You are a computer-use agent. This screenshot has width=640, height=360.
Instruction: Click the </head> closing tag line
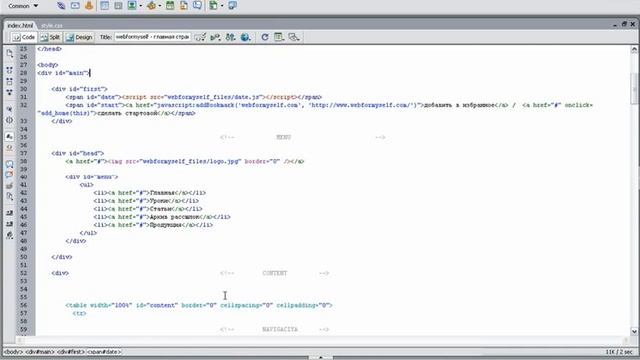point(49,49)
